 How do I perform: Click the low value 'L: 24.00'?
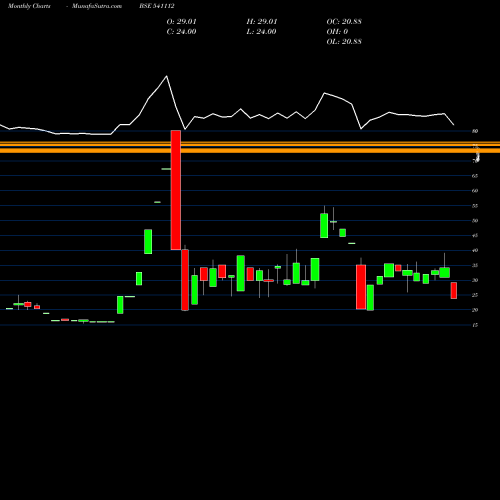click(x=261, y=32)
